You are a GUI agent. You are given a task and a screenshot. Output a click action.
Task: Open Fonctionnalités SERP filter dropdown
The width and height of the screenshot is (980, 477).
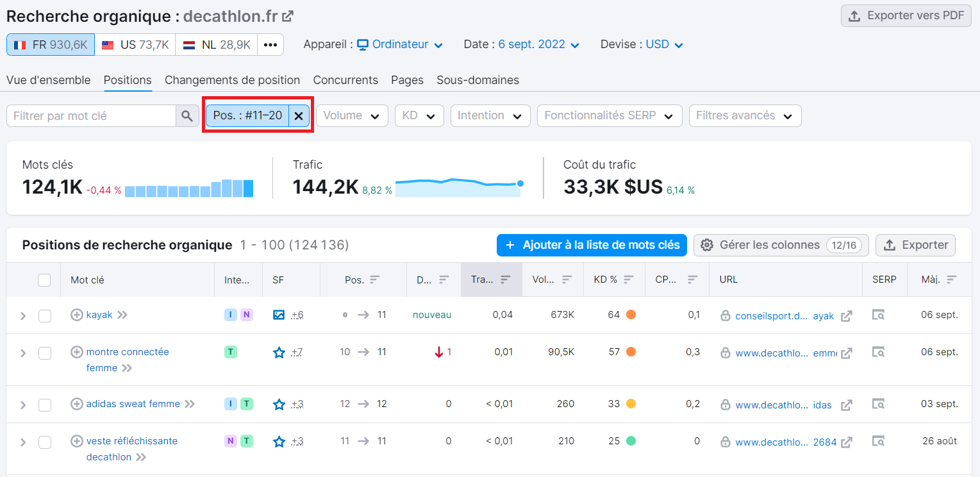pos(609,116)
